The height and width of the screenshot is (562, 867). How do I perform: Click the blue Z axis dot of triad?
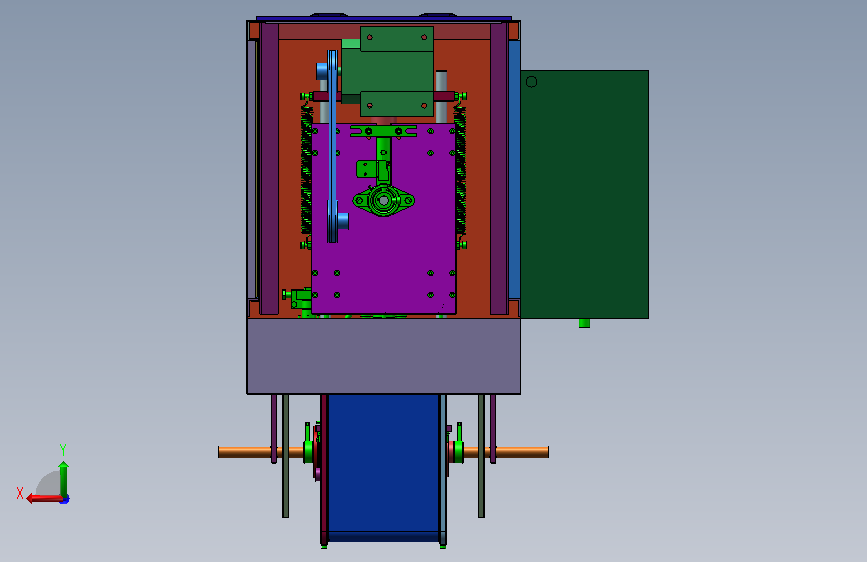pos(65,499)
